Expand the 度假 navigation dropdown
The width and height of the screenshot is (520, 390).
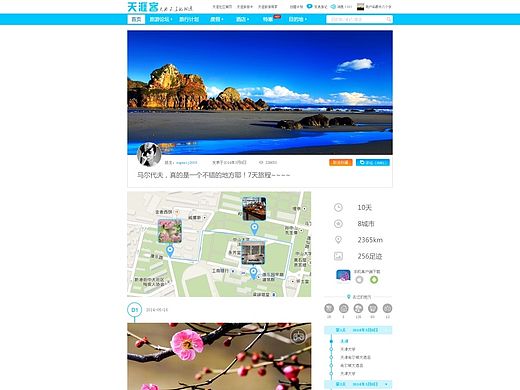216,19
